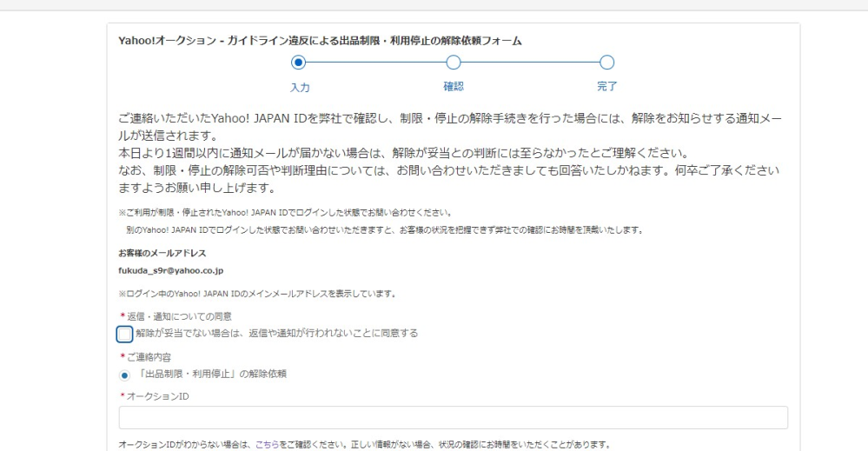The height and width of the screenshot is (451, 868).
Task: Click the checkbox label text 解除が妥当でない場合は
Action: (277, 333)
